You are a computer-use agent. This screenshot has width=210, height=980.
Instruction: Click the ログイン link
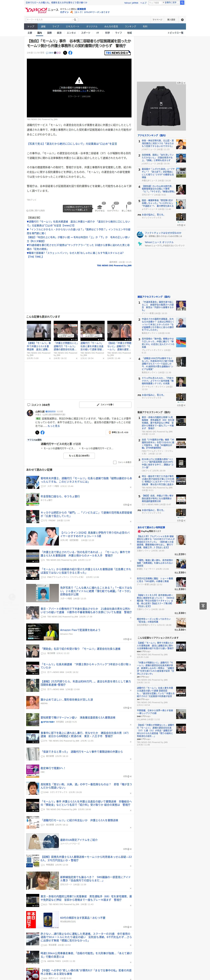64,12
